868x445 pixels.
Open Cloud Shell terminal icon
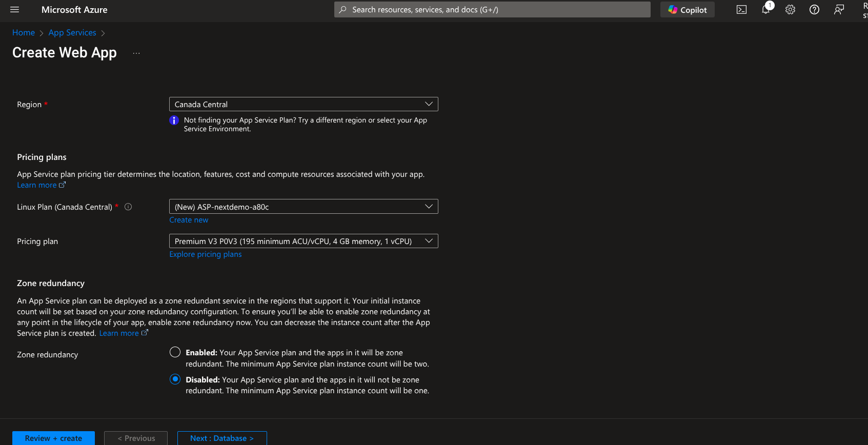click(x=741, y=10)
